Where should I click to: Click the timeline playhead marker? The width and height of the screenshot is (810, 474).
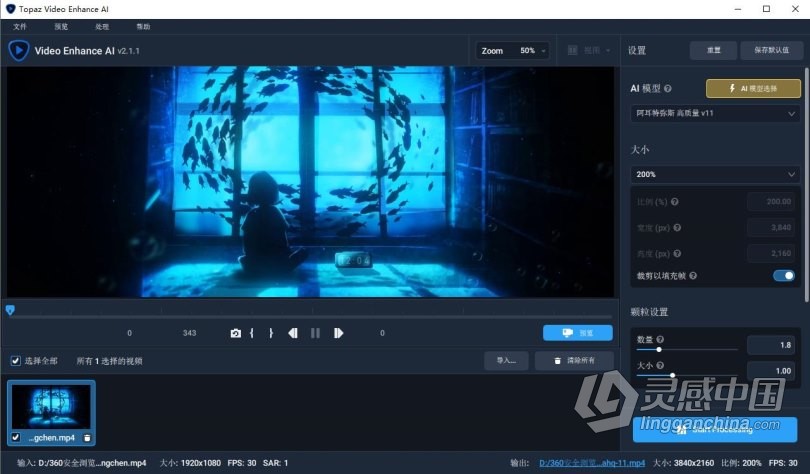pos(10,310)
